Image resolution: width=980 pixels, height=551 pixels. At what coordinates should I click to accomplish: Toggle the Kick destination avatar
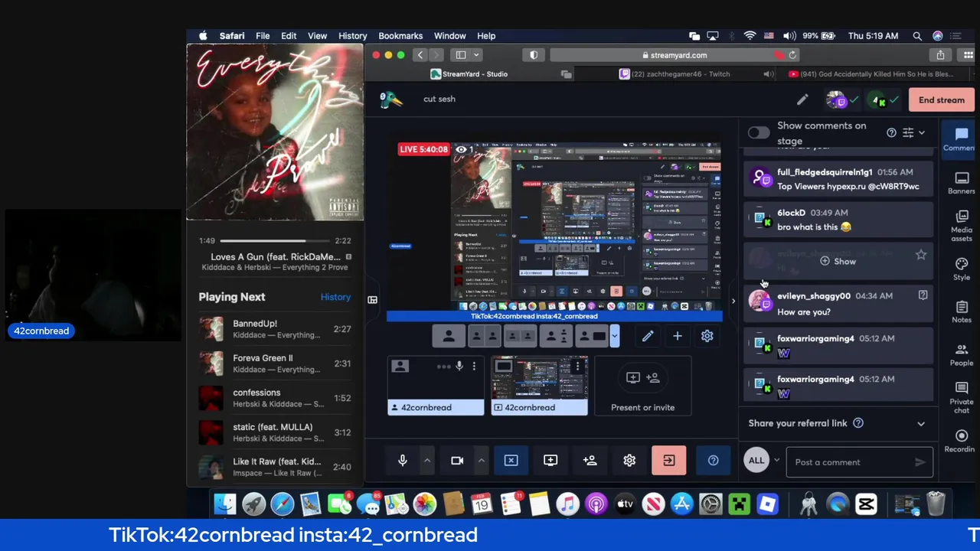click(x=878, y=100)
